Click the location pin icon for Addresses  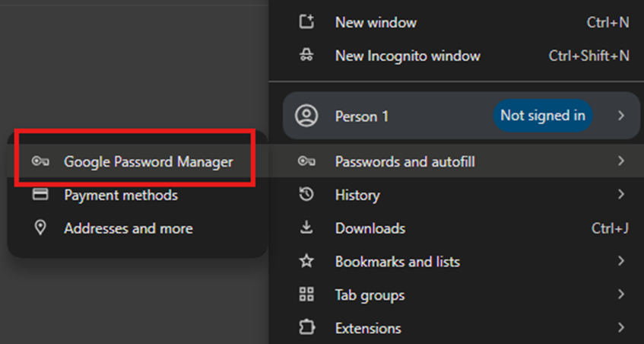(40, 228)
